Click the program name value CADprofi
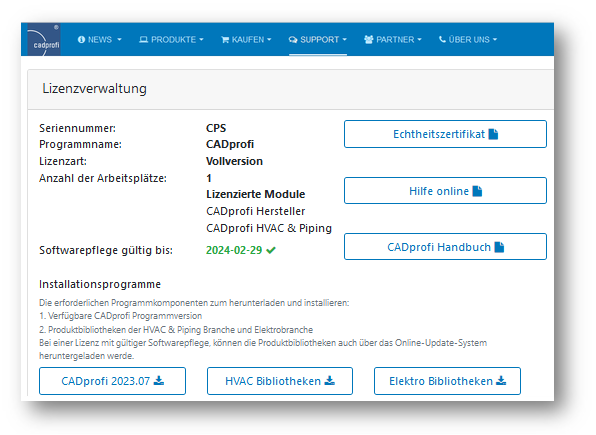The image size is (596, 435). tap(230, 144)
